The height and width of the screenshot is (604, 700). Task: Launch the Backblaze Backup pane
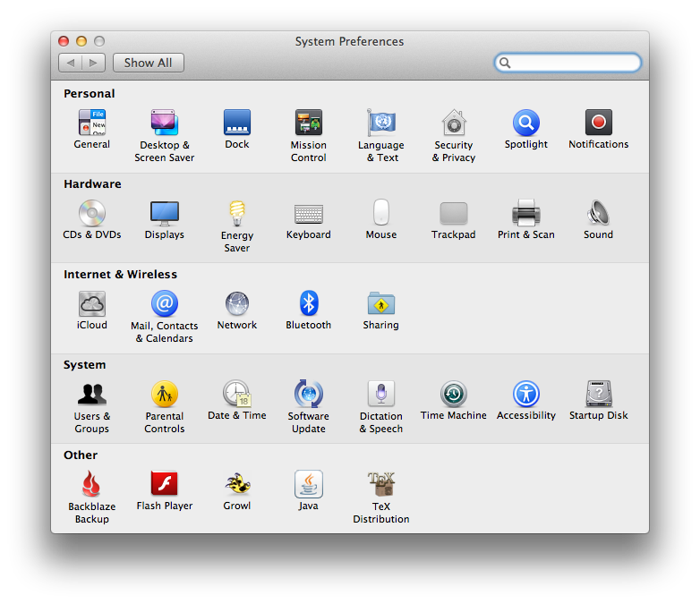coord(91,484)
